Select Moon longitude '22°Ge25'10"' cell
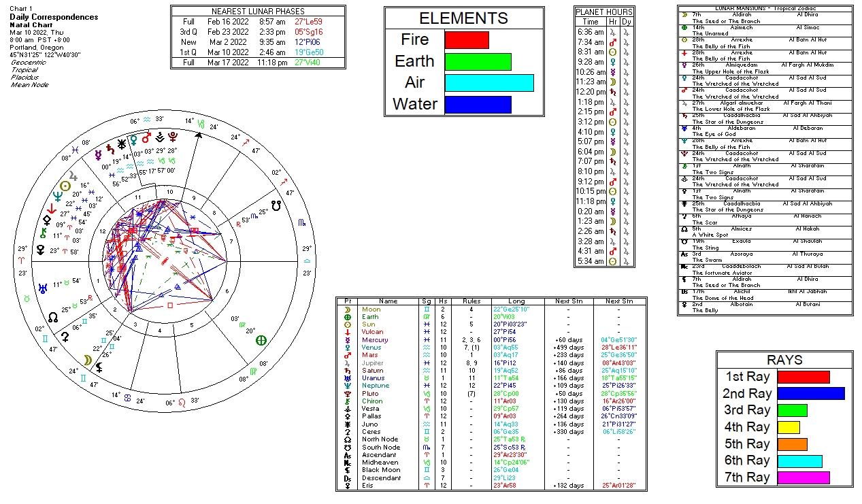Viewport: 862px width, 504px height. (512, 309)
